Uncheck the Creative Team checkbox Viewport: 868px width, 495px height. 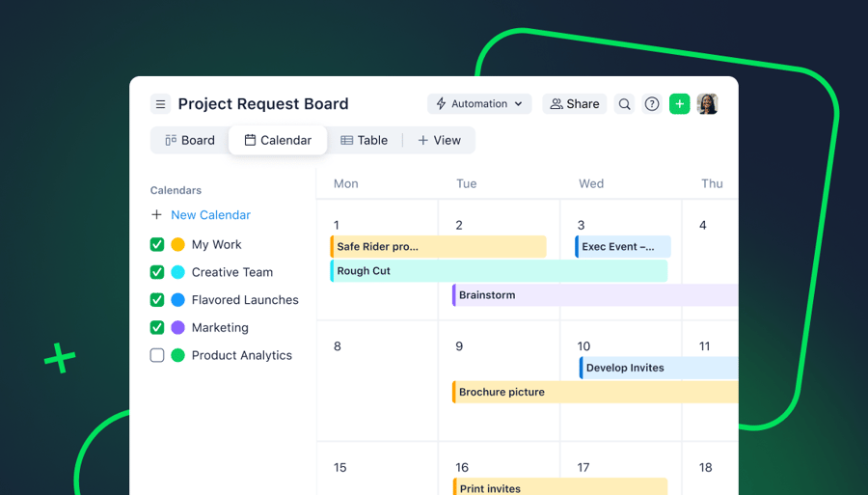point(157,272)
